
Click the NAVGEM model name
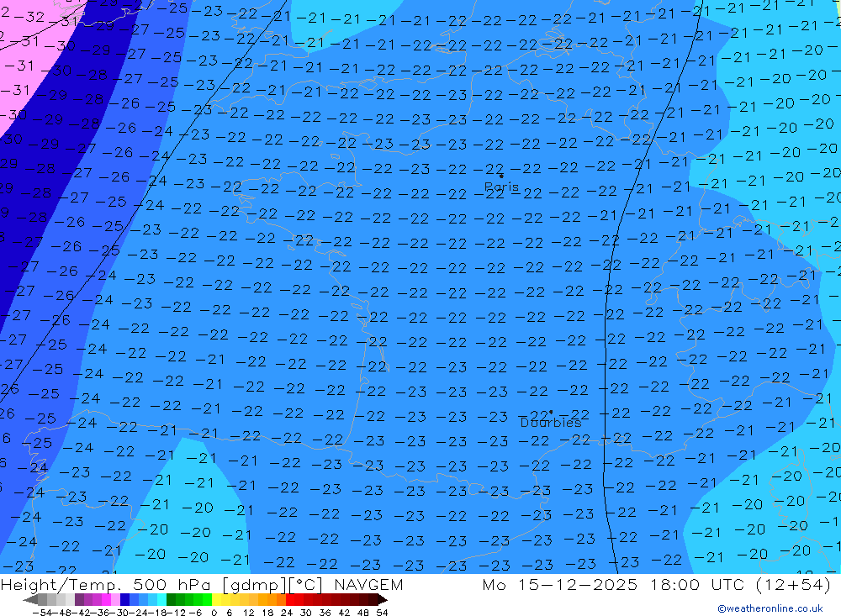[x=368, y=584]
